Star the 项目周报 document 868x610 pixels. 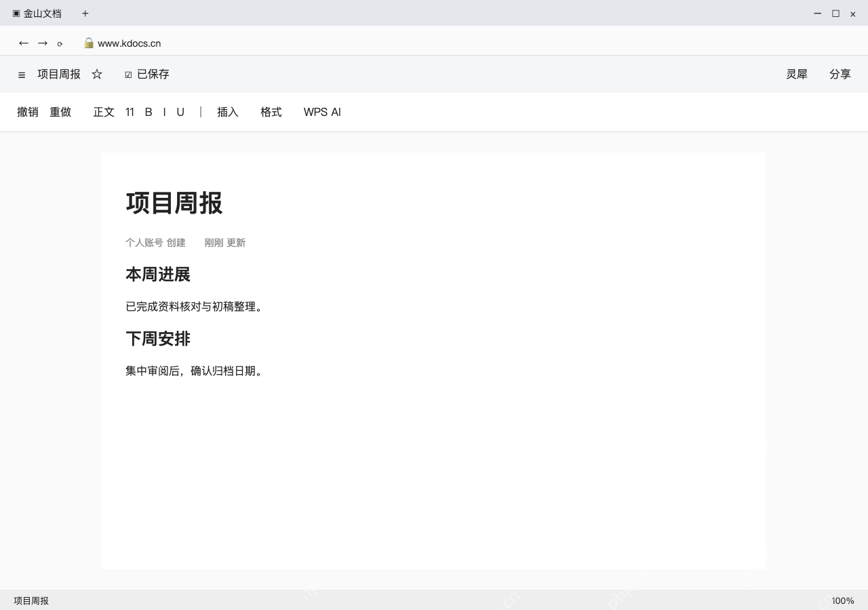97,74
